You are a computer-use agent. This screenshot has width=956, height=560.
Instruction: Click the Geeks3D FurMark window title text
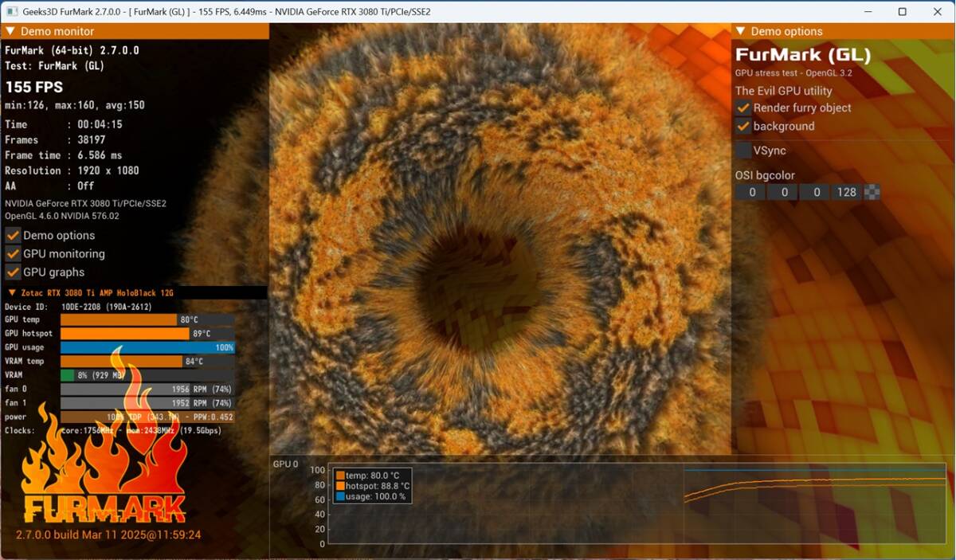coord(228,11)
